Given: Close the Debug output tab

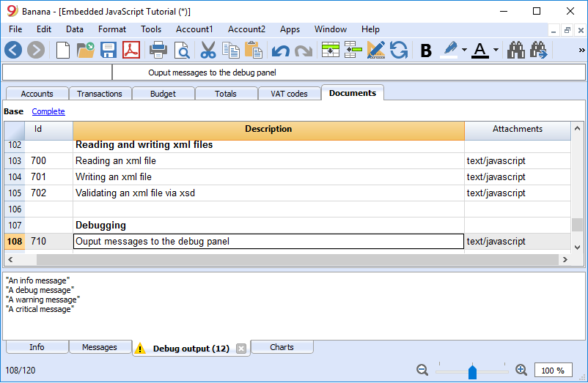Looking at the screenshot, I should [x=241, y=349].
